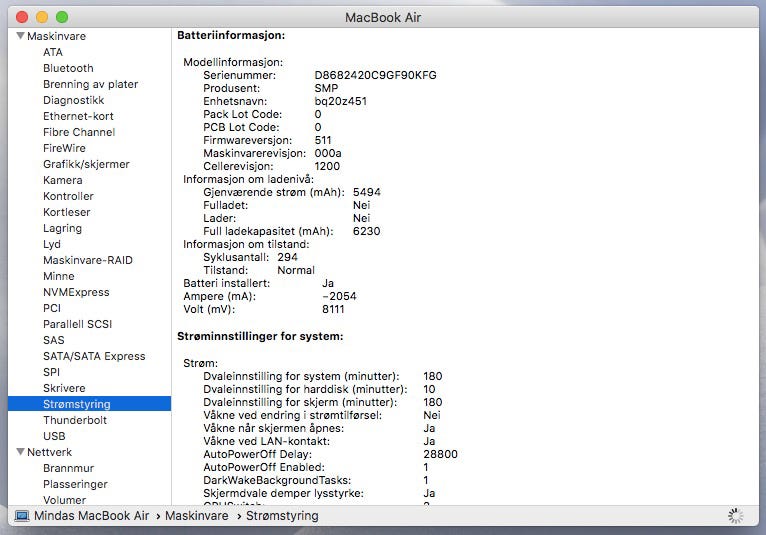Click the Batteriinformasjon heading
766x535 pixels.
coord(231,35)
